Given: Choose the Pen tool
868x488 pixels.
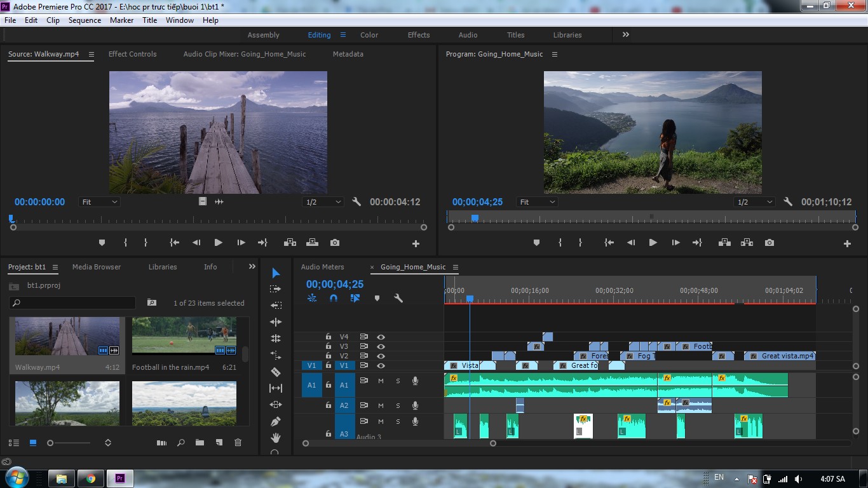Looking at the screenshot, I should point(276,421).
